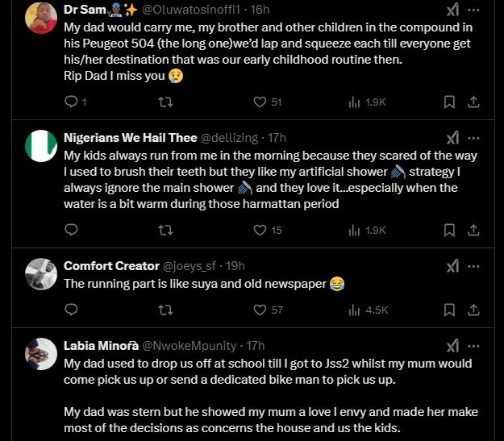This screenshot has width=504, height=441.
Task: Open the 16h timestamp on Dr Sam's tweet
Action: tap(259, 10)
